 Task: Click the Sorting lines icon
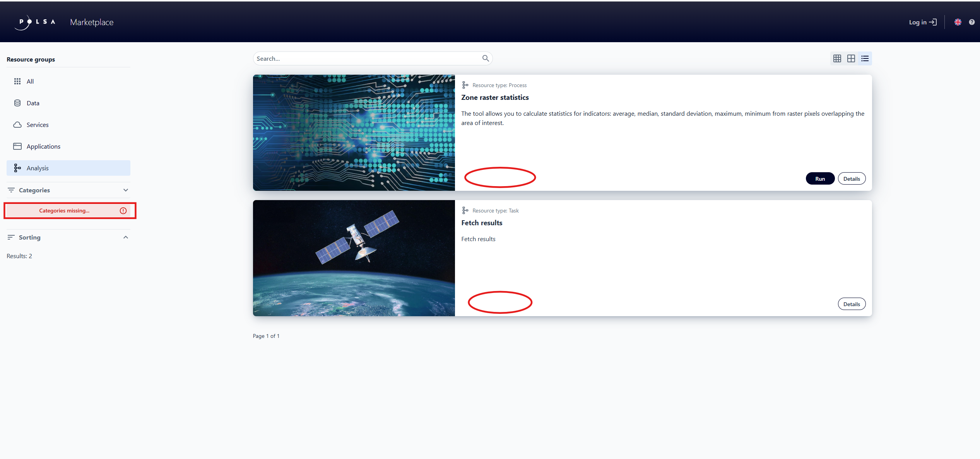click(11, 237)
